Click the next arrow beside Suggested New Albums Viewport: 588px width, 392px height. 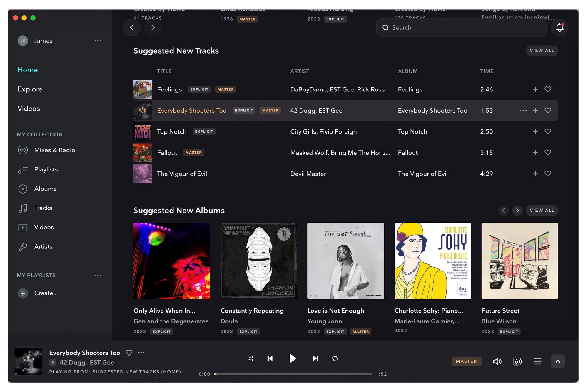coord(517,210)
